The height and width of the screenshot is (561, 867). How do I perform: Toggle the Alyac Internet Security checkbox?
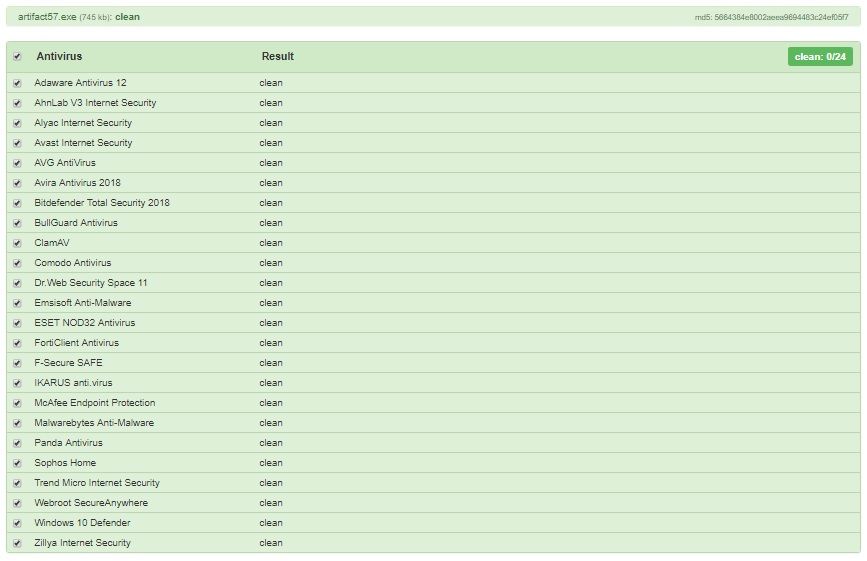pyautogui.click(x=17, y=123)
